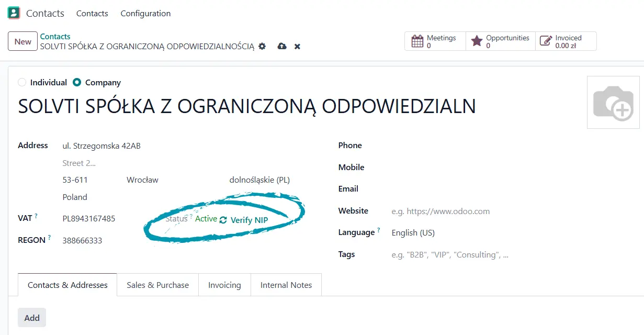Click the Add button
Screen dimensions: 644x335
point(32,318)
